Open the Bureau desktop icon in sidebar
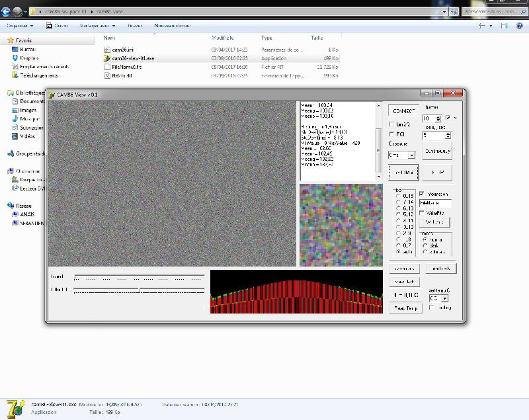The image size is (529, 420). 15,49
